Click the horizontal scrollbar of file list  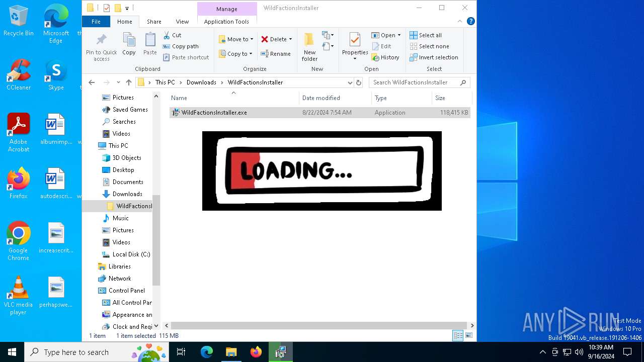pyautogui.click(x=319, y=325)
